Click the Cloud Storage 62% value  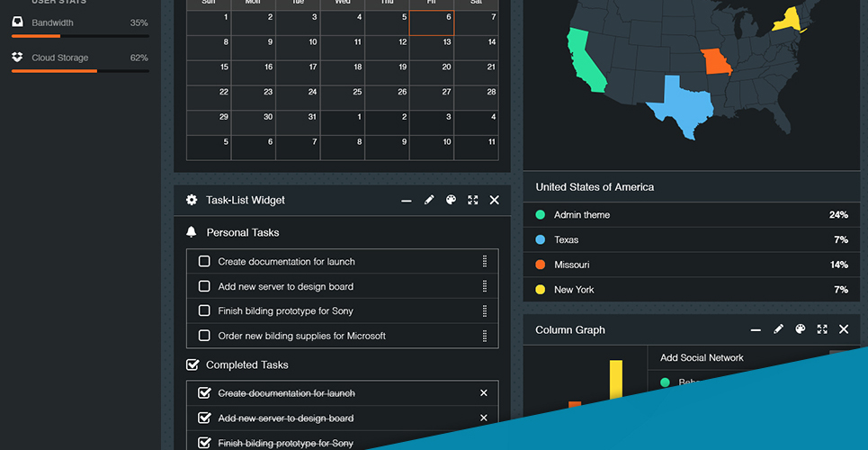139,58
